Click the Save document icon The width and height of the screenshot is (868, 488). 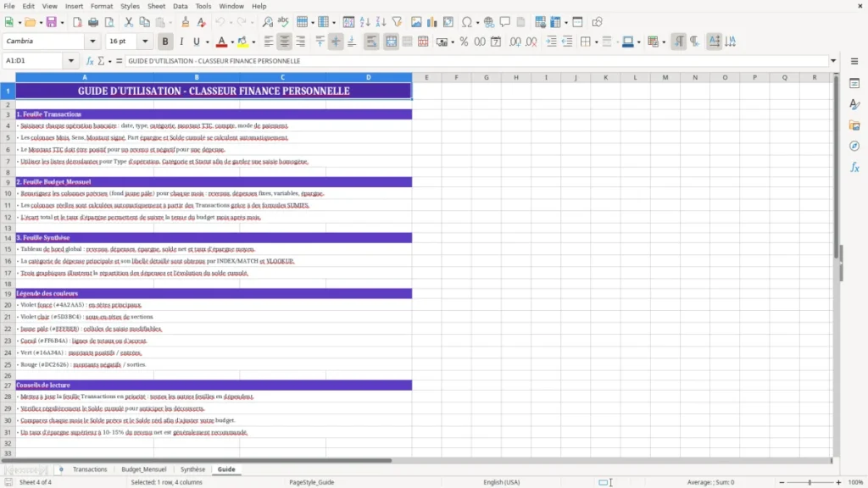click(x=52, y=22)
